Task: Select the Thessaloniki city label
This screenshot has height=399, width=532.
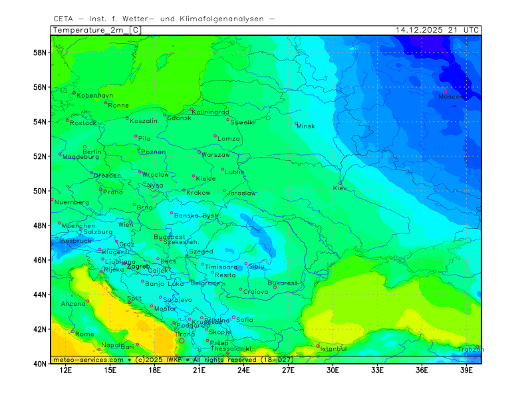Action: pos(231,348)
